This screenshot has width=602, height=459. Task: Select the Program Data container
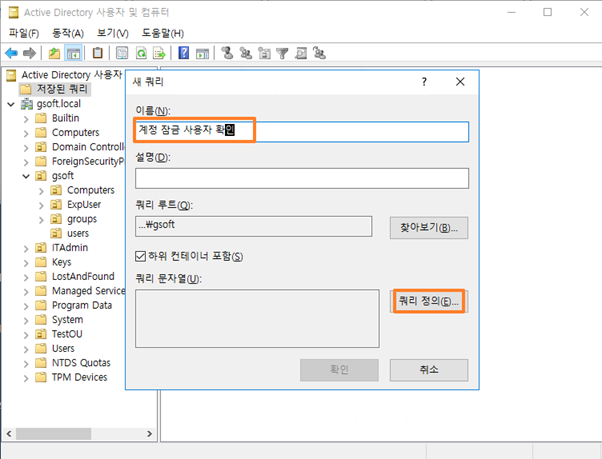(x=74, y=305)
